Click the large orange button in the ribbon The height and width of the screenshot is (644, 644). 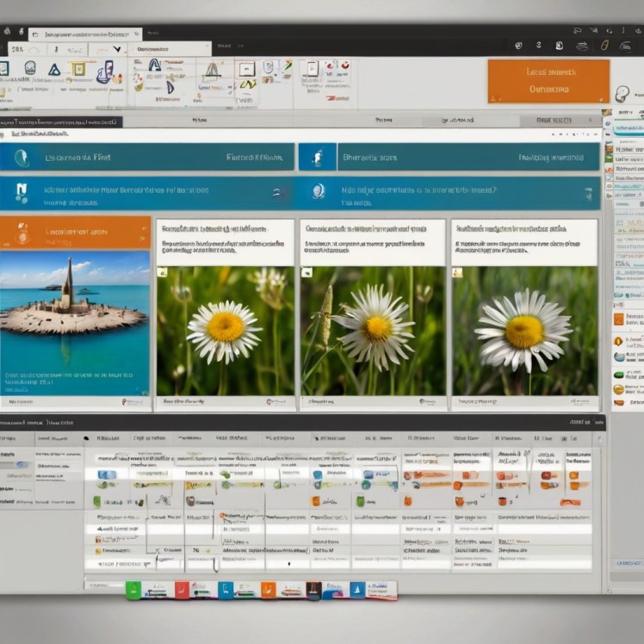(548, 81)
